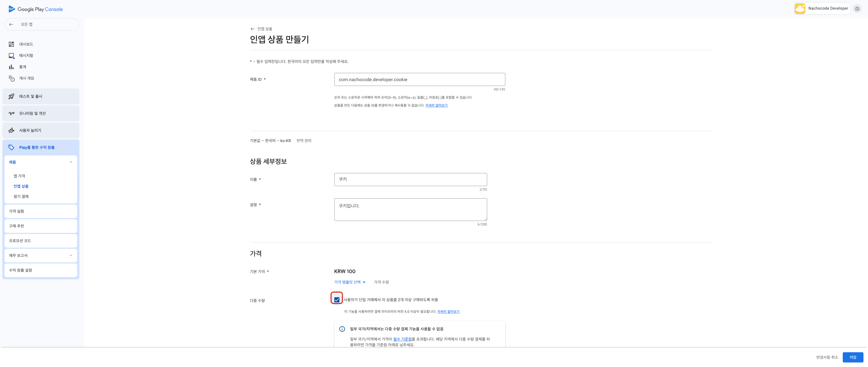868x367 pixels.
Task: Open the 가격 템플릿 선택 dropdown
Action: pyautogui.click(x=349, y=282)
